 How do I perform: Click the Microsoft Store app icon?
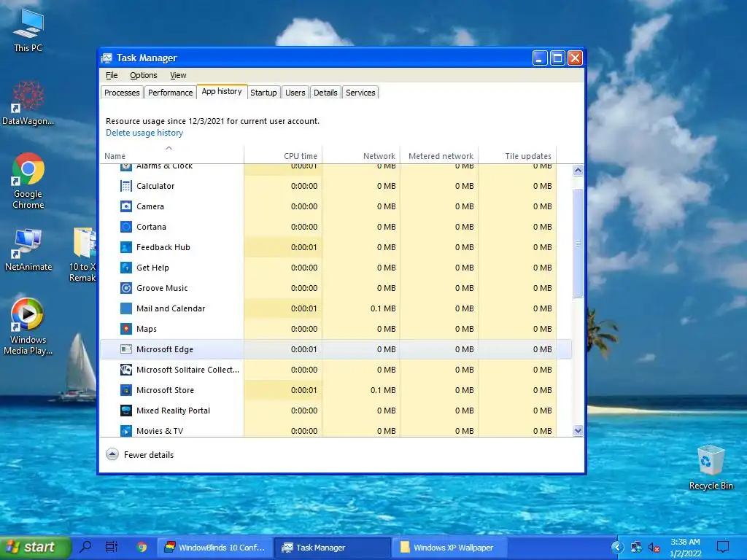pyautogui.click(x=125, y=391)
